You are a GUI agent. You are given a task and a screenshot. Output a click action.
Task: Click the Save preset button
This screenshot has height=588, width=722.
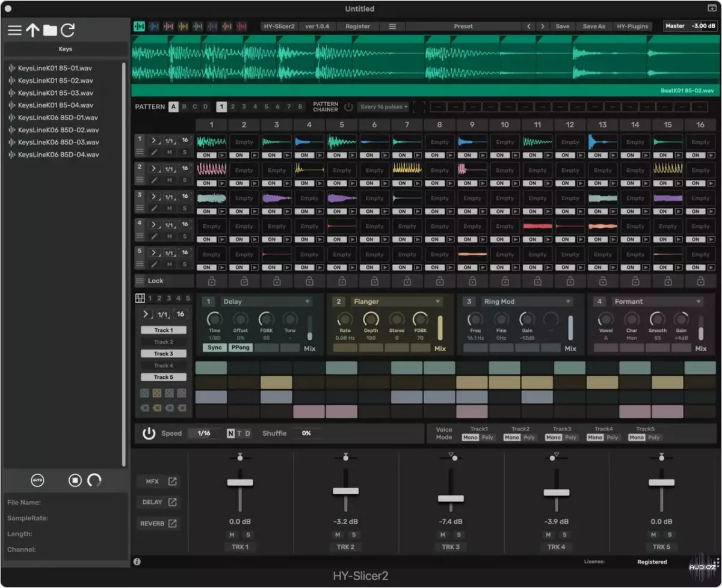[563, 26]
